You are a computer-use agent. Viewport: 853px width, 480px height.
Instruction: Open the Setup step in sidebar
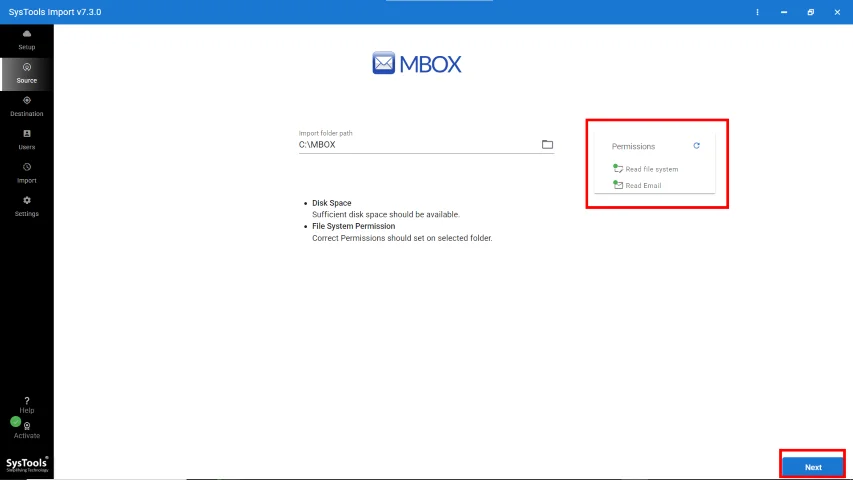pos(27,40)
